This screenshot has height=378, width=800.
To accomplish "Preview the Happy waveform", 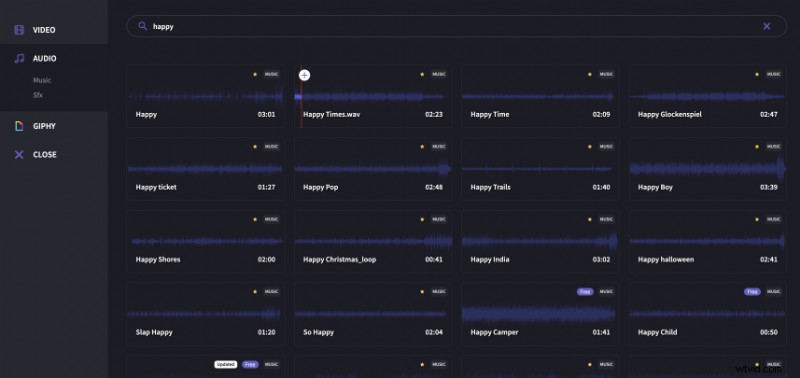I will [205, 96].
